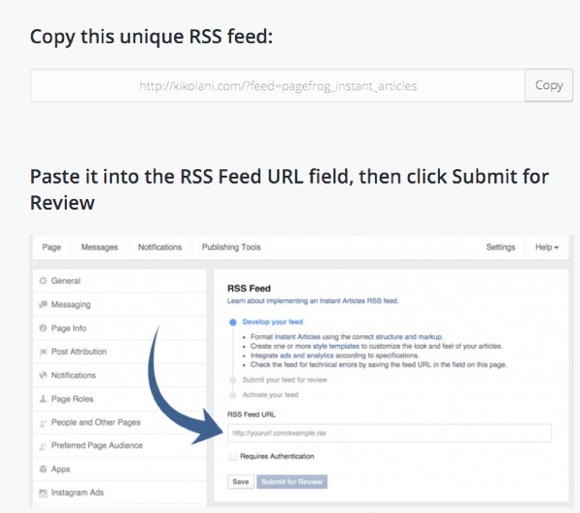Click the Submit for Review button
The image size is (580, 513).
click(292, 482)
